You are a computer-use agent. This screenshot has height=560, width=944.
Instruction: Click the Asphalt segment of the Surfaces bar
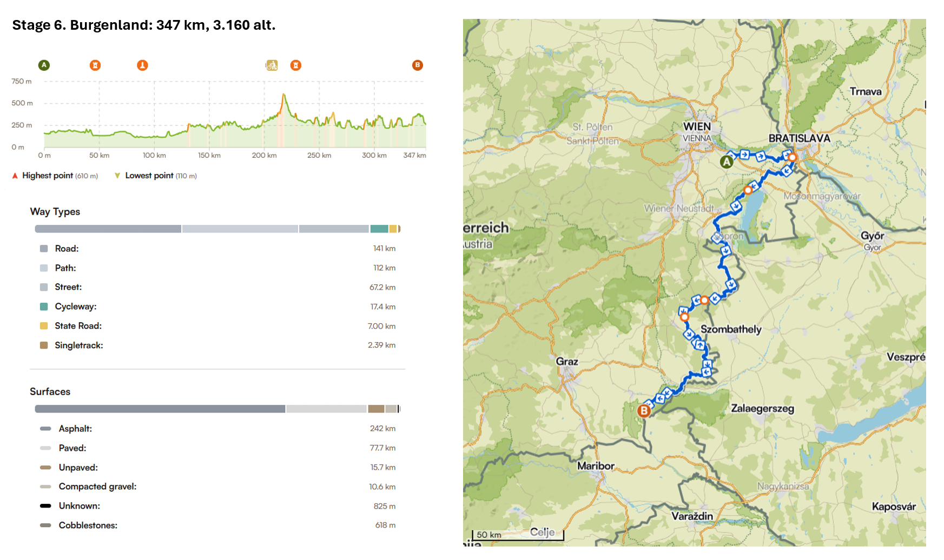click(160, 409)
